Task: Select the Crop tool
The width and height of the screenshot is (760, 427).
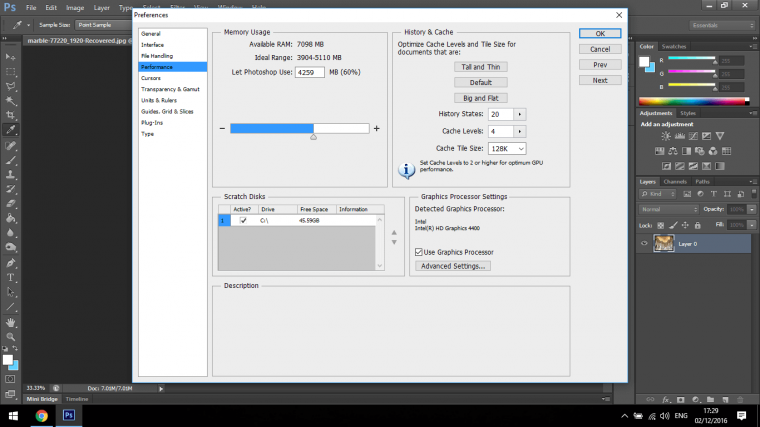Action: 10,115
